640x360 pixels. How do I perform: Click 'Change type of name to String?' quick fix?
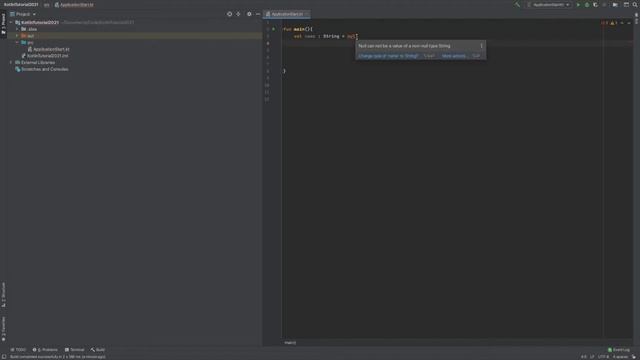point(388,56)
